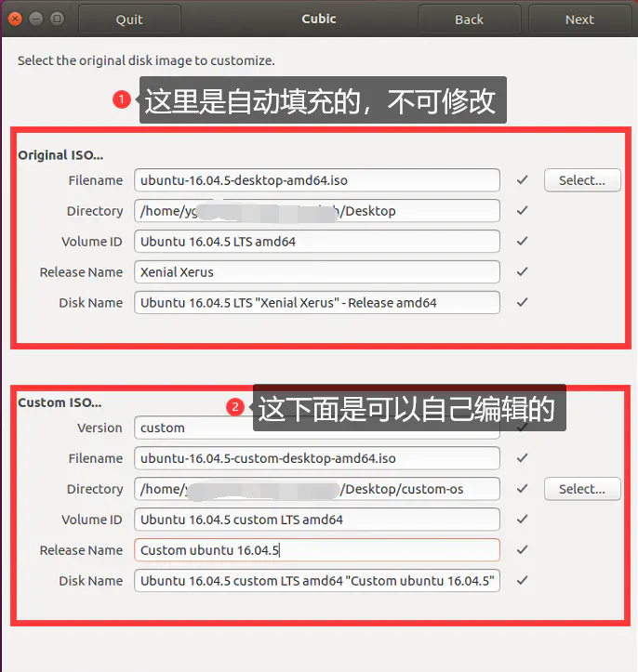Click checkmark icon beside custom Release Name
This screenshot has height=672, width=638.
522,550
